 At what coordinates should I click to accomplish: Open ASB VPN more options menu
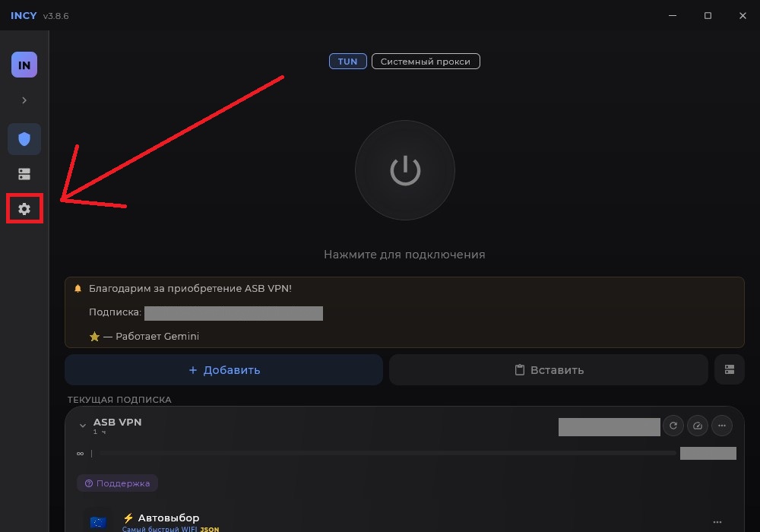click(x=722, y=426)
